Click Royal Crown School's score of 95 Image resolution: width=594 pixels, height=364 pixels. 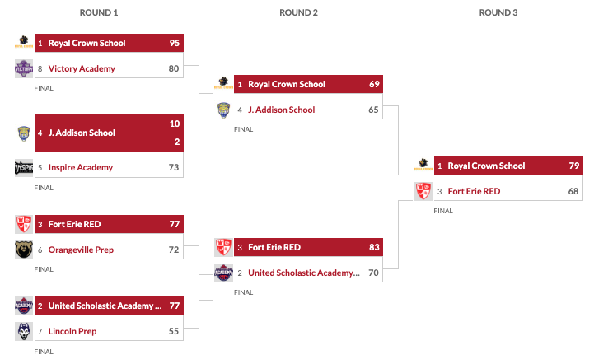click(x=175, y=43)
